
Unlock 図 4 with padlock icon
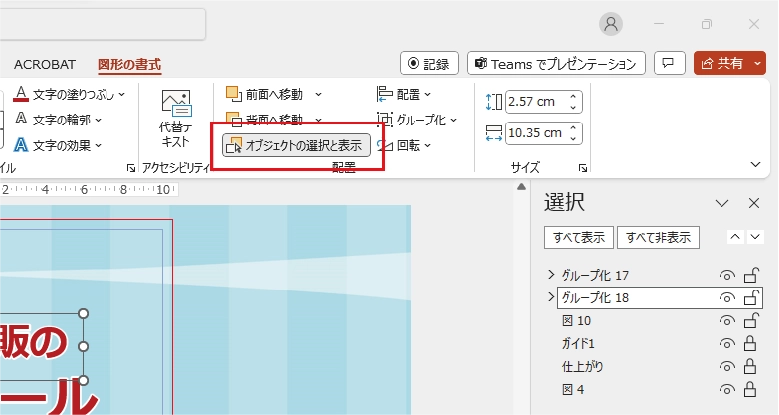750,389
